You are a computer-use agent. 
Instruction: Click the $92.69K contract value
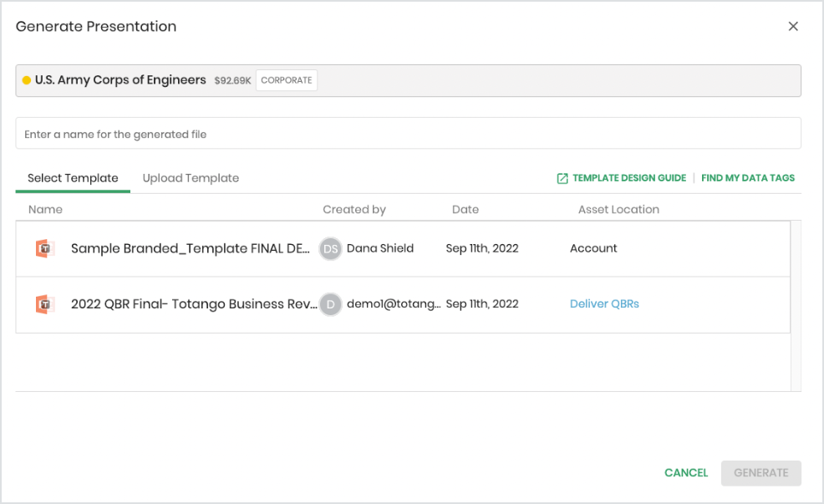click(232, 80)
